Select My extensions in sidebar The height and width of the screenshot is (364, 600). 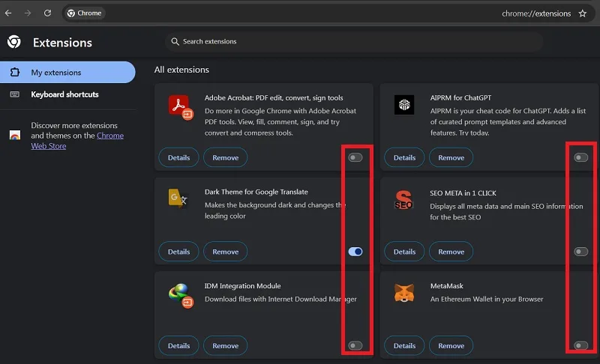click(67, 72)
